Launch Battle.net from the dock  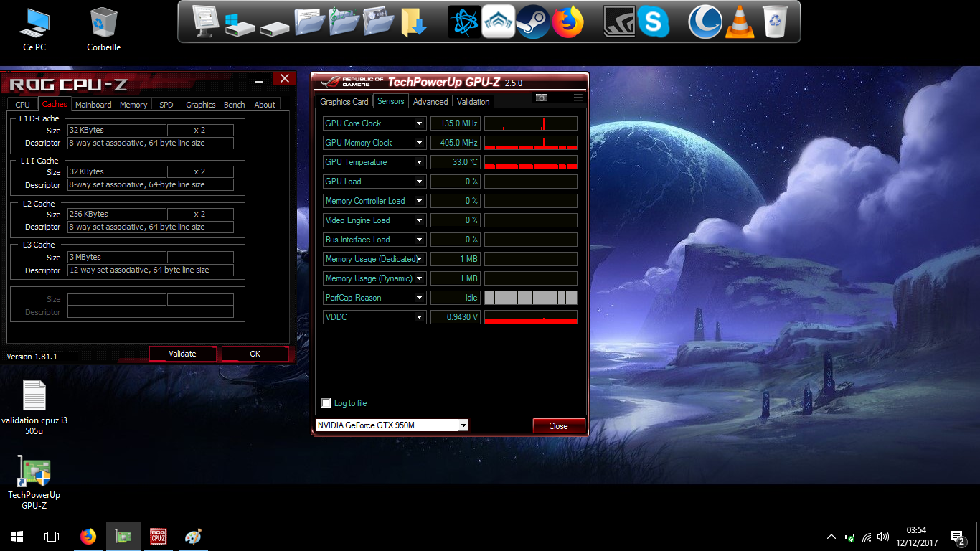pyautogui.click(x=464, y=22)
